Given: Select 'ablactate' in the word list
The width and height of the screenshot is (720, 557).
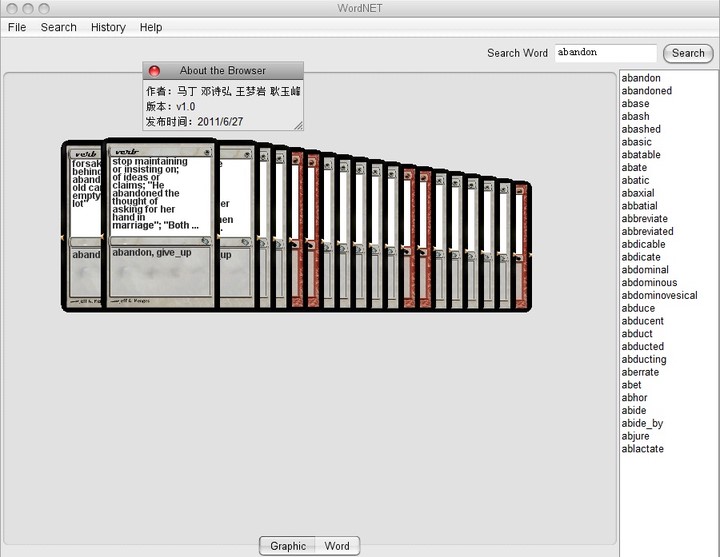Looking at the screenshot, I should pos(642,449).
